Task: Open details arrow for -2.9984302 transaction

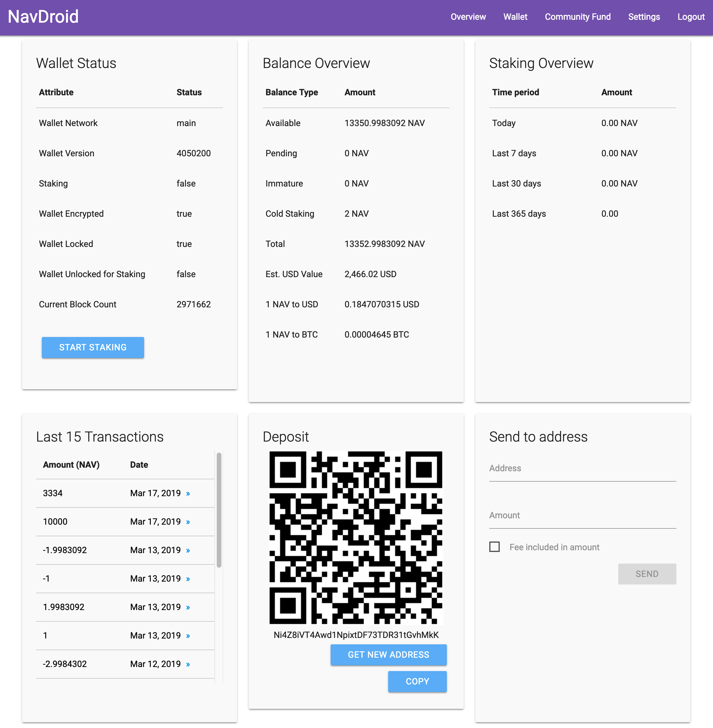Action: coord(188,664)
